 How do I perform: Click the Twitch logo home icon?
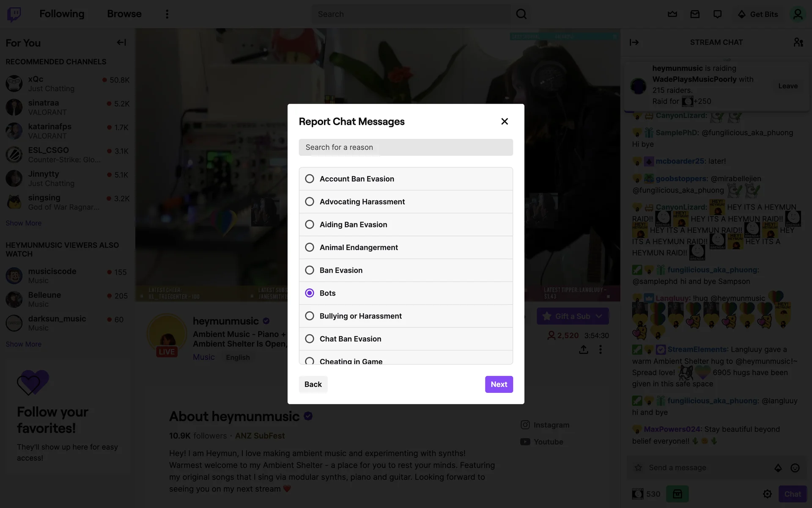(14, 14)
